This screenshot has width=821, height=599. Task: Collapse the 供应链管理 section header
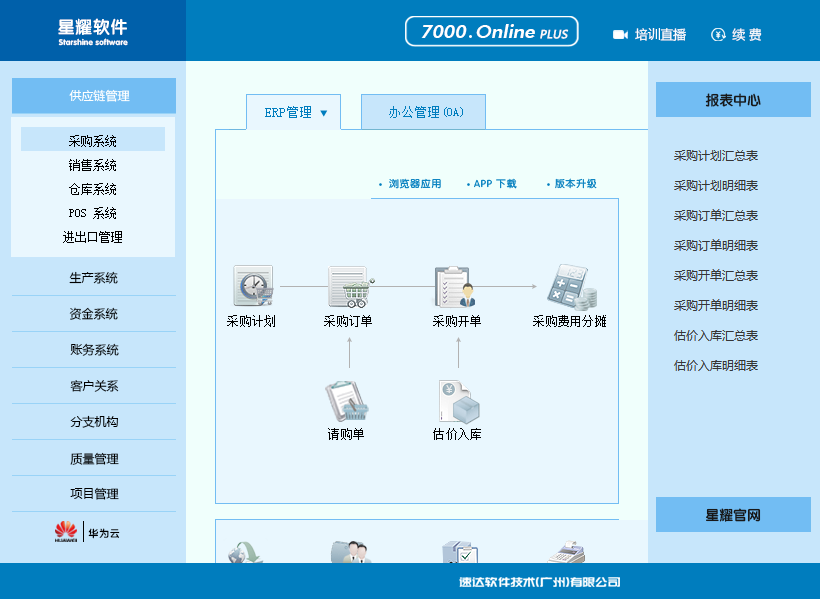click(x=94, y=96)
